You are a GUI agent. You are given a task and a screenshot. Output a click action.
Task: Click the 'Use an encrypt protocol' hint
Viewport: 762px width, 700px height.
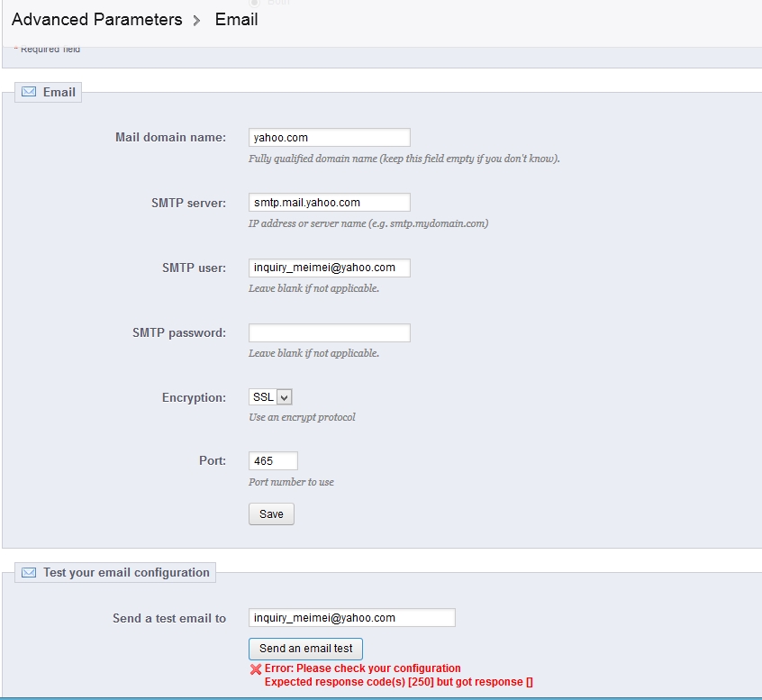point(302,417)
